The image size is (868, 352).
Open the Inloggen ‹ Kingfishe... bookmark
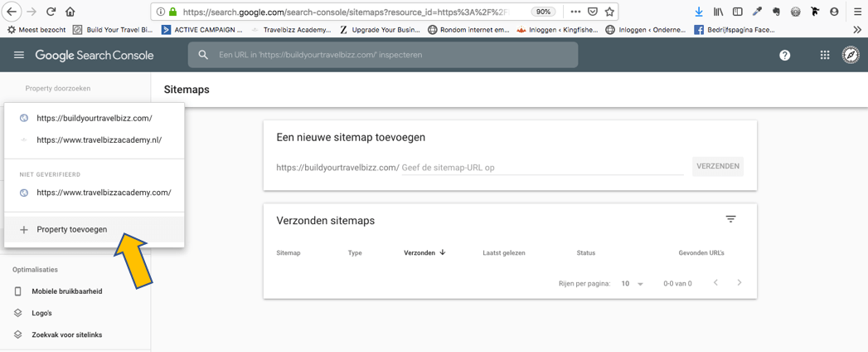tap(557, 29)
